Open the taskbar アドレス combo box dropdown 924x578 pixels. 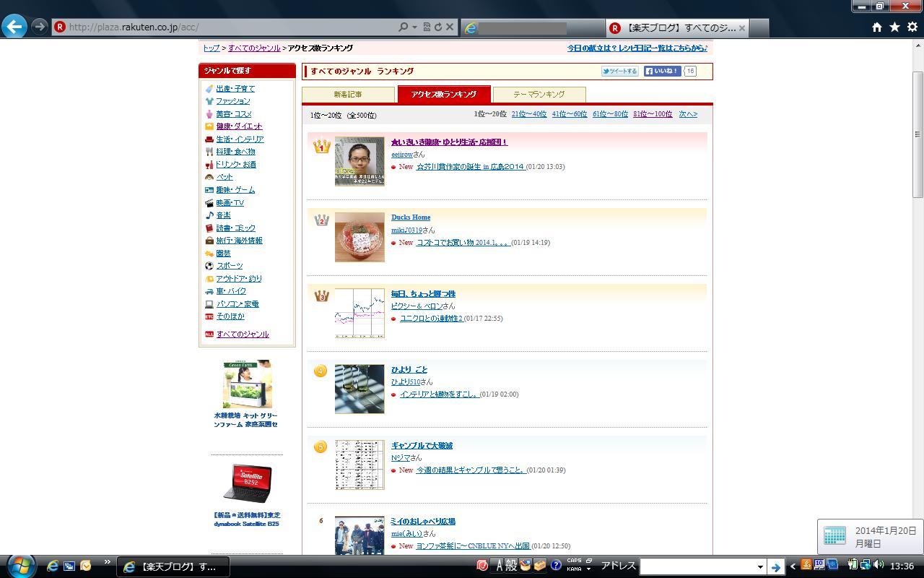click(x=759, y=566)
